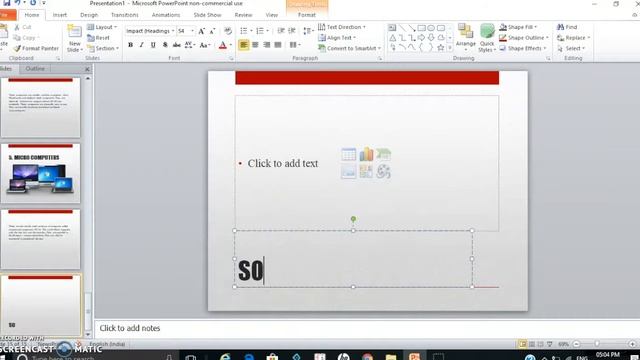Screen dimensions: 640x360
Task: Click the Find button
Action: [567, 27]
